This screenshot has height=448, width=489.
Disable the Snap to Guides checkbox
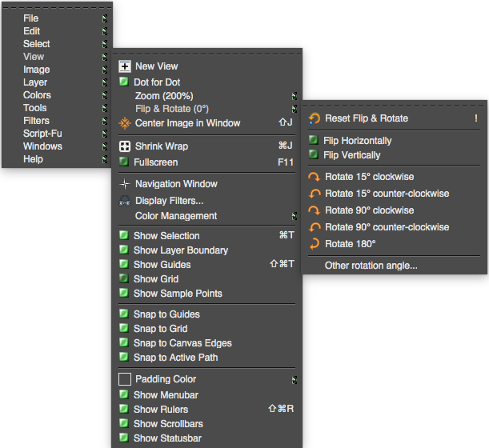pyautogui.click(x=124, y=314)
